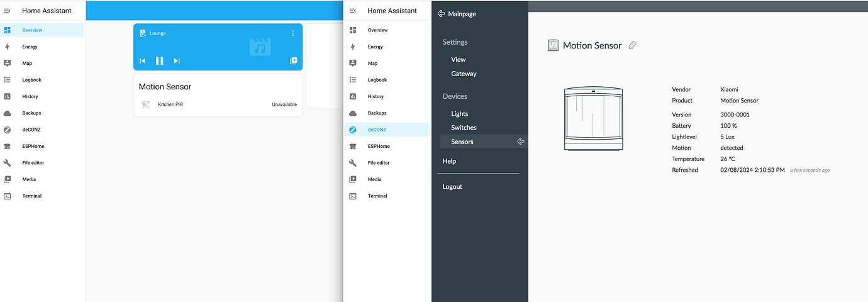Collapse the left Home Assistant sidebar menu icon
Screen dimensions: 868x302
8,11
